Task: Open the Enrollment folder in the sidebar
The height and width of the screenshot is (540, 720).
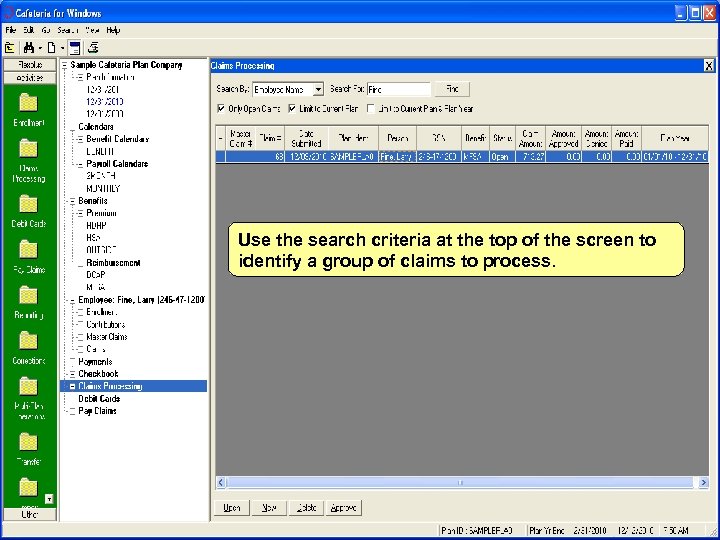Action: (x=28, y=103)
